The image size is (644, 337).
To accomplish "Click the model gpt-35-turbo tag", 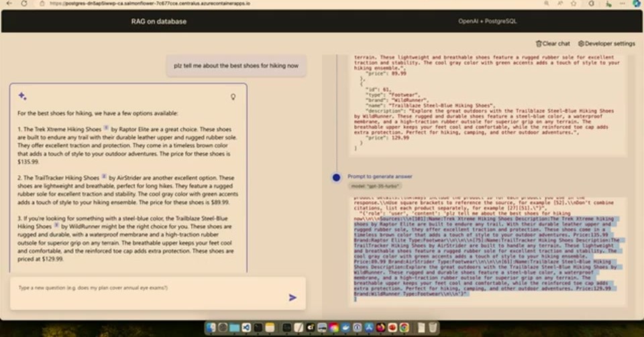I will coord(376,186).
